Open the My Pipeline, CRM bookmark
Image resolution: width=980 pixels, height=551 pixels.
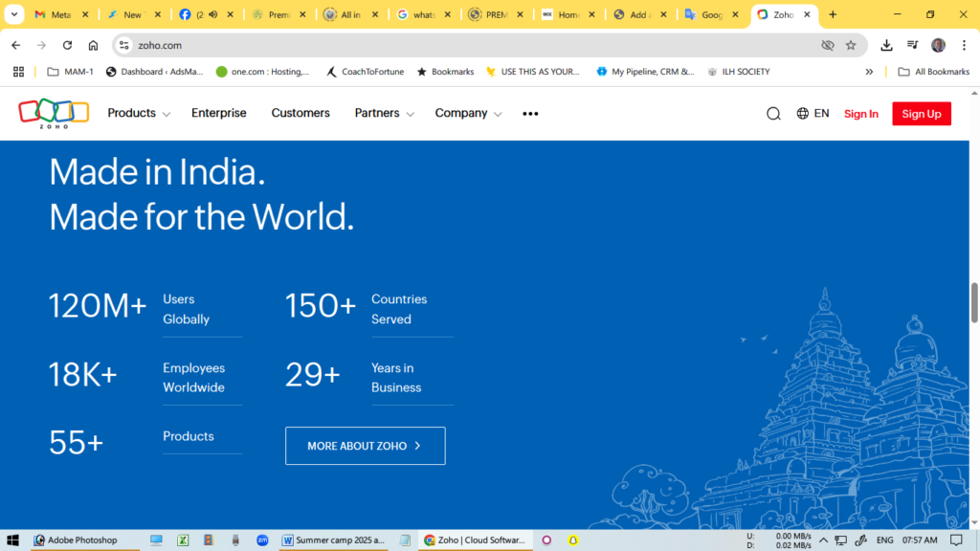point(645,72)
